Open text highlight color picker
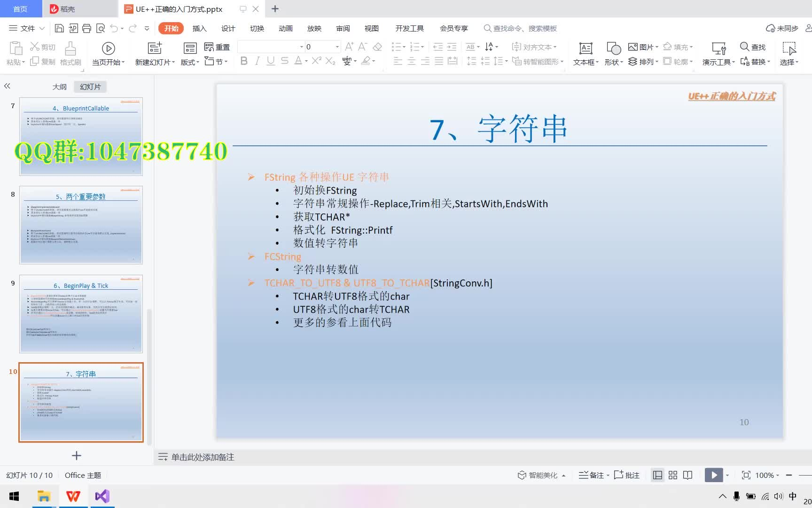This screenshot has width=812, height=508. pyautogui.click(x=366, y=61)
